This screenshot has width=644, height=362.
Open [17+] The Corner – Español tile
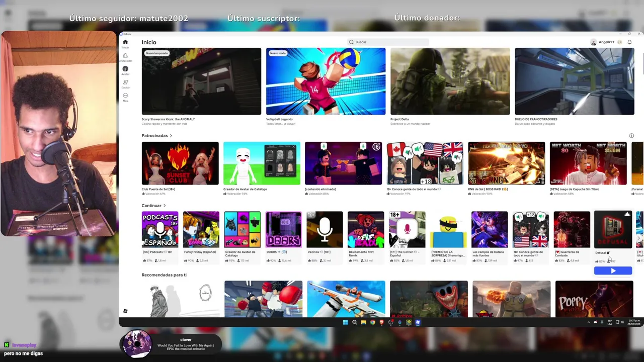pos(407,230)
